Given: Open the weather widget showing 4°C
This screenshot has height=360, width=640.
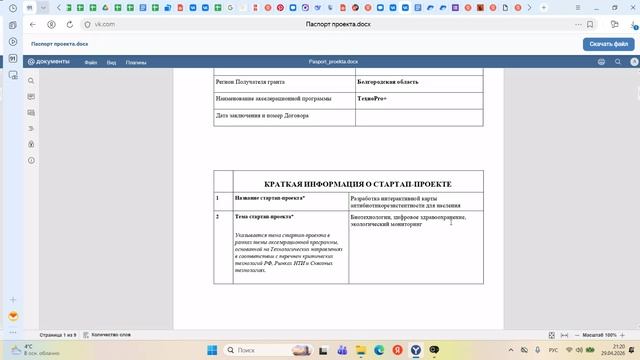Looking at the screenshot, I should pos(36,350).
